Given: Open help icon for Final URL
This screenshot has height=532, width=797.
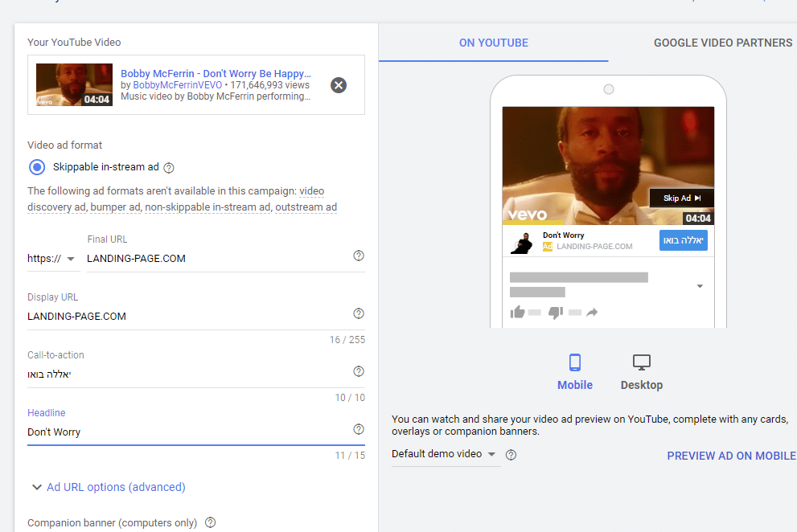Looking at the screenshot, I should (359, 256).
